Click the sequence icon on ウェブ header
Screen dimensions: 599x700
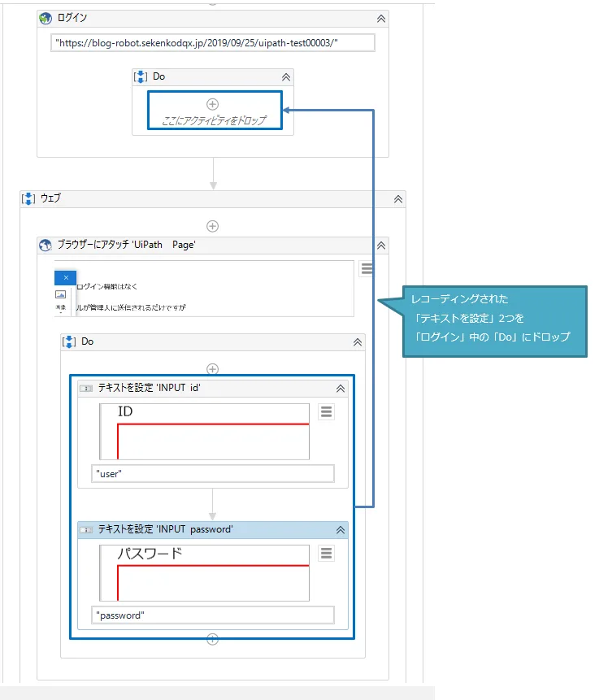point(28,198)
